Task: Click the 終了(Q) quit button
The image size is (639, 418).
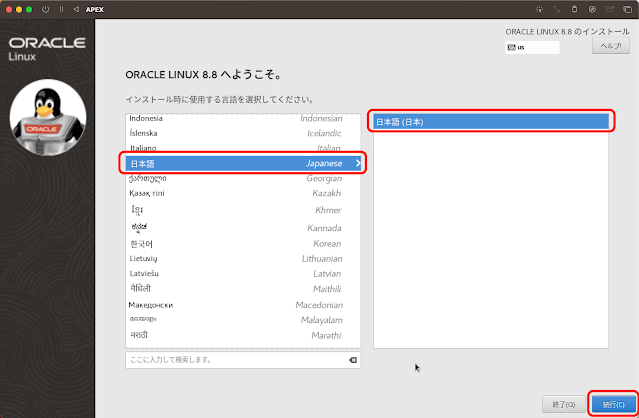Action: [564, 404]
